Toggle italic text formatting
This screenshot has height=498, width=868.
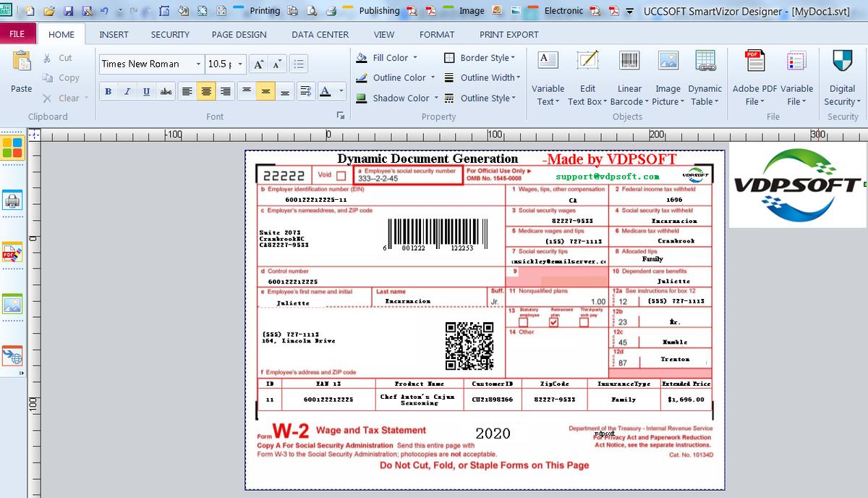pyautogui.click(x=127, y=91)
